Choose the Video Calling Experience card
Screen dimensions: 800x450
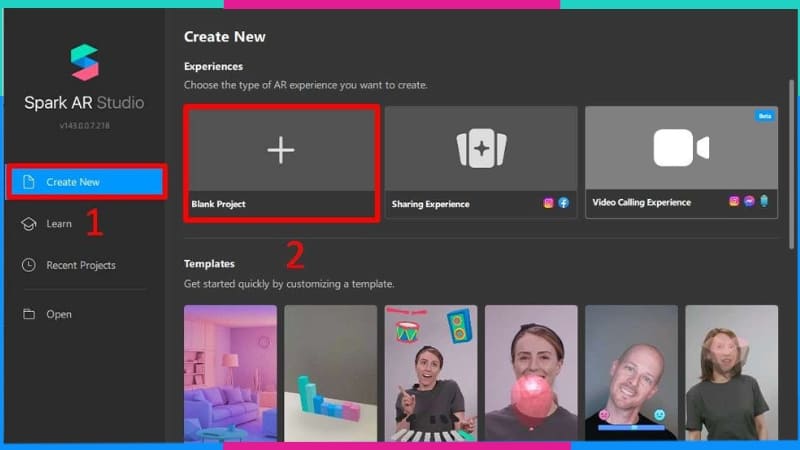coord(682,163)
